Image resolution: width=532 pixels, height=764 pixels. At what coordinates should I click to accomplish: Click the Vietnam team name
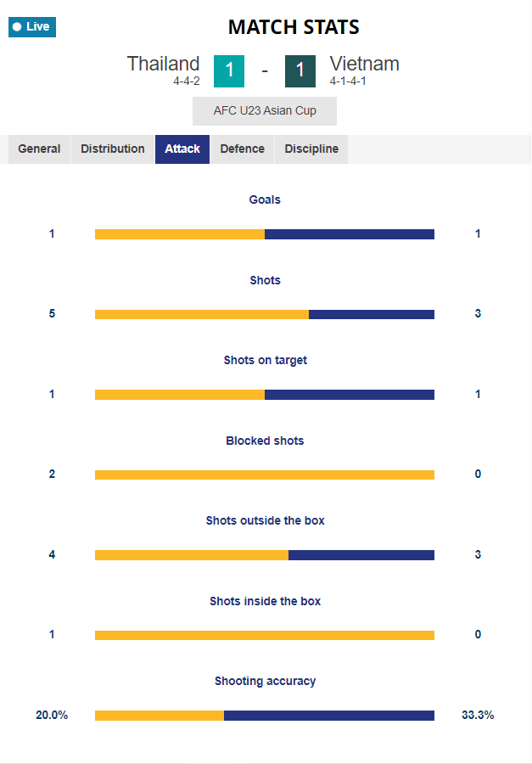pos(364,64)
